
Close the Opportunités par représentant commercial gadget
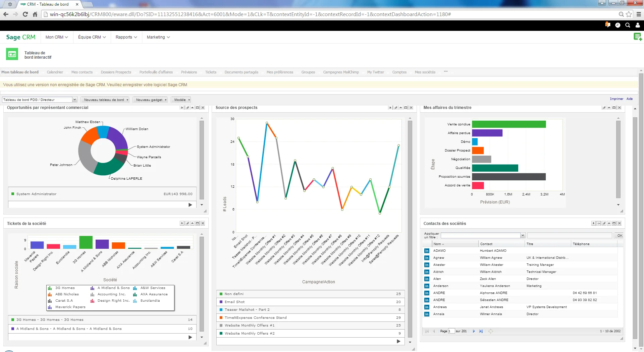(203, 108)
